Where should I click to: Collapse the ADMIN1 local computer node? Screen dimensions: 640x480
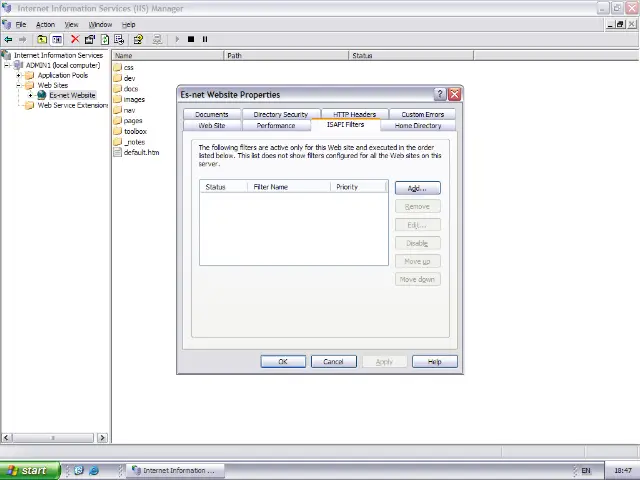point(7,65)
